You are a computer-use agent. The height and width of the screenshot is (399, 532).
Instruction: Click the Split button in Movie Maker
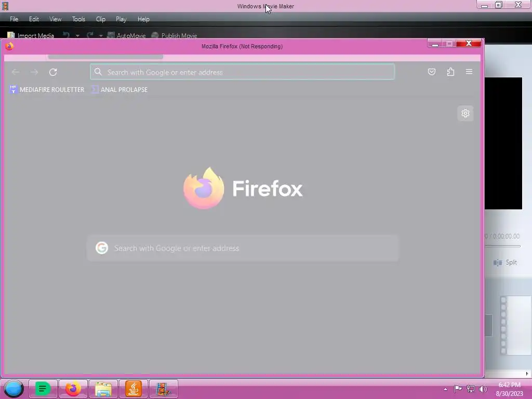point(505,262)
